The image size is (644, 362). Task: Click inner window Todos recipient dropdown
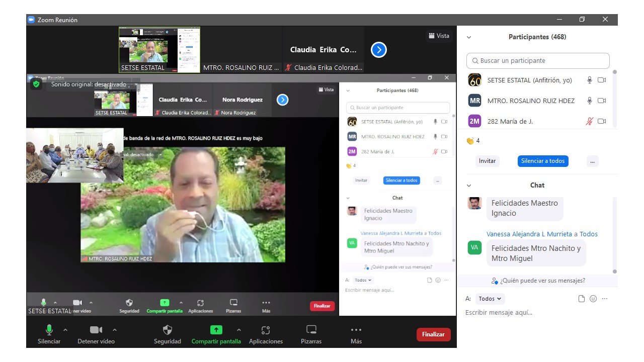[363, 280]
